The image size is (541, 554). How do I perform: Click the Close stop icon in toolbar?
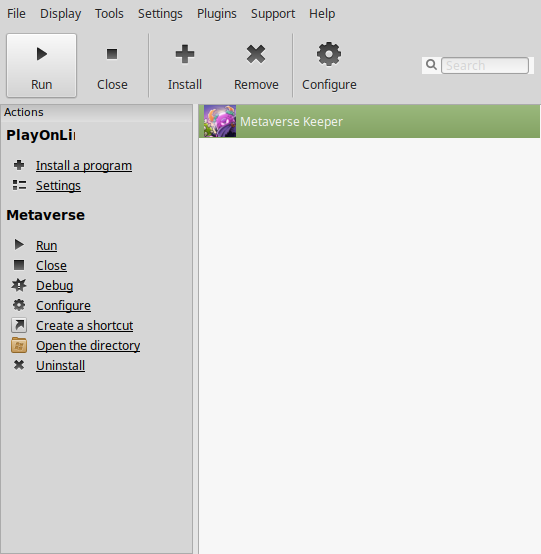click(112, 54)
